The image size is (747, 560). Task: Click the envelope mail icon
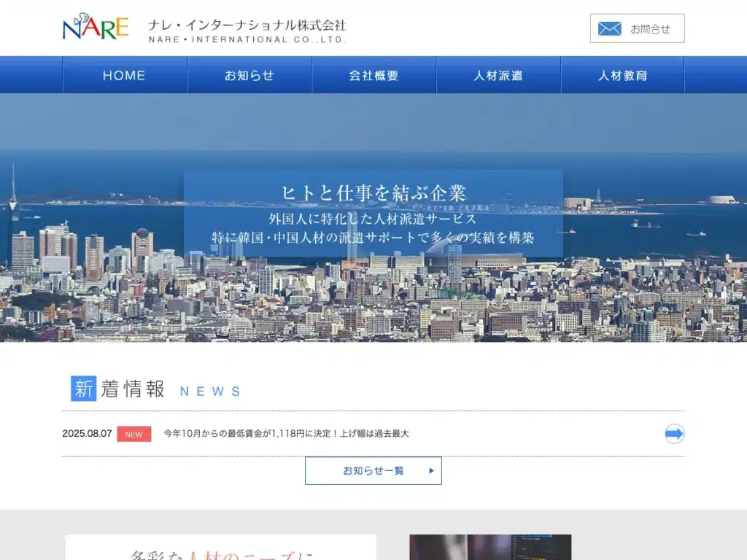pyautogui.click(x=609, y=28)
